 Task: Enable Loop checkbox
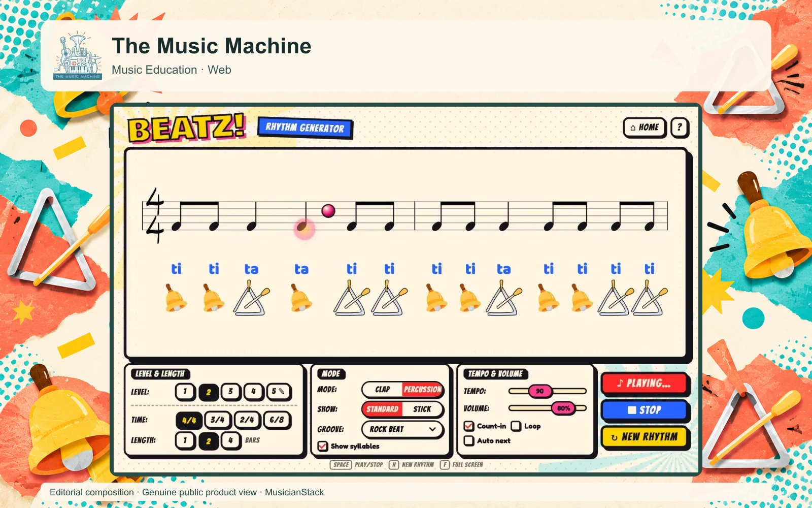click(x=516, y=426)
